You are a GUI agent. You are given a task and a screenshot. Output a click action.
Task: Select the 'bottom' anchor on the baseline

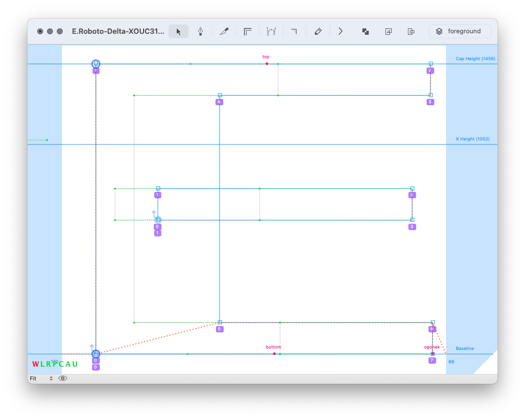pos(274,353)
